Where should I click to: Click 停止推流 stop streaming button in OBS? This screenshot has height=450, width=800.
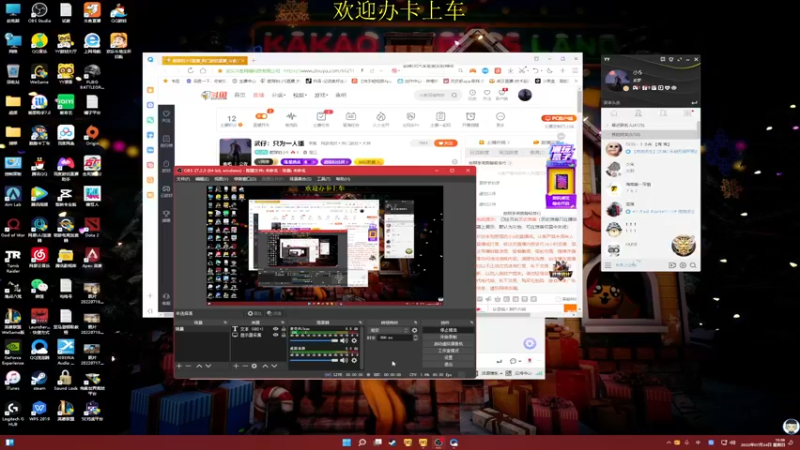click(448, 330)
